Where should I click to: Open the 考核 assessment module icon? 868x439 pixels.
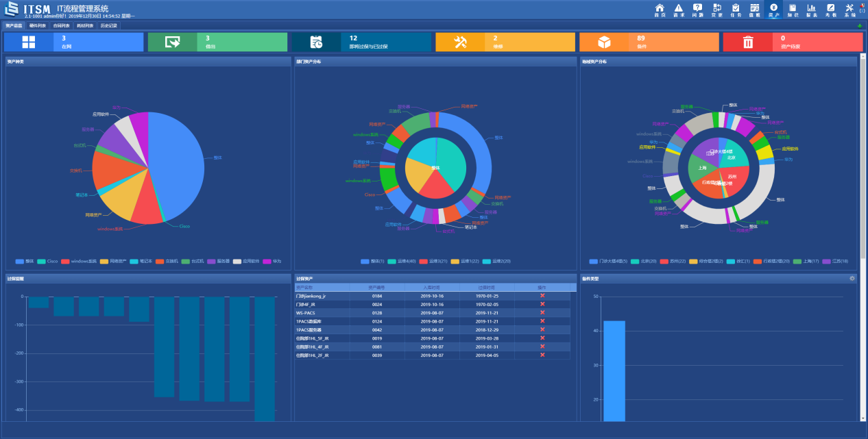831,10
